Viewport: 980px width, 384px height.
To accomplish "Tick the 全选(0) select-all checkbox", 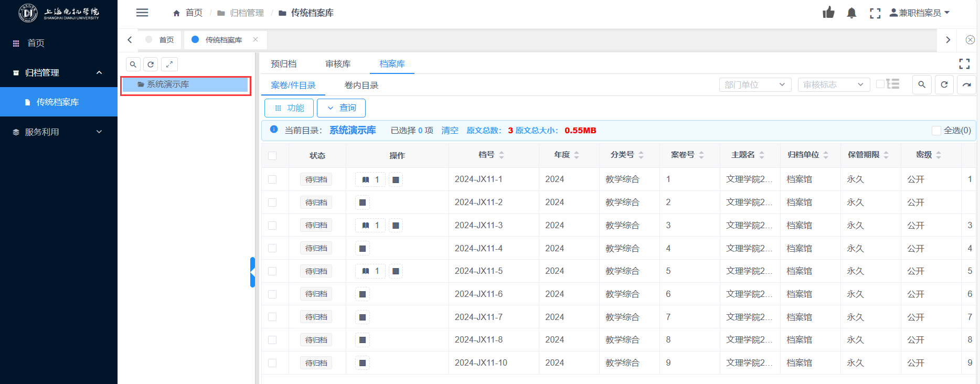I will pyautogui.click(x=936, y=131).
